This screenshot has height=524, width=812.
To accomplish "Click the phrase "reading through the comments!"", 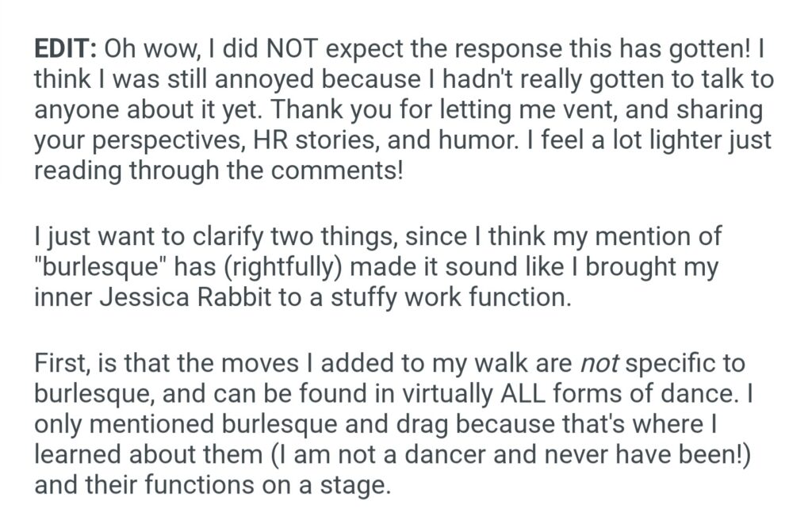I will (x=218, y=170).
